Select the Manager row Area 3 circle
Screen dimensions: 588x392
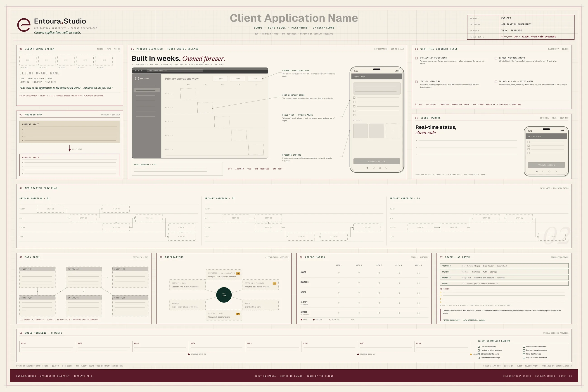click(379, 283)
